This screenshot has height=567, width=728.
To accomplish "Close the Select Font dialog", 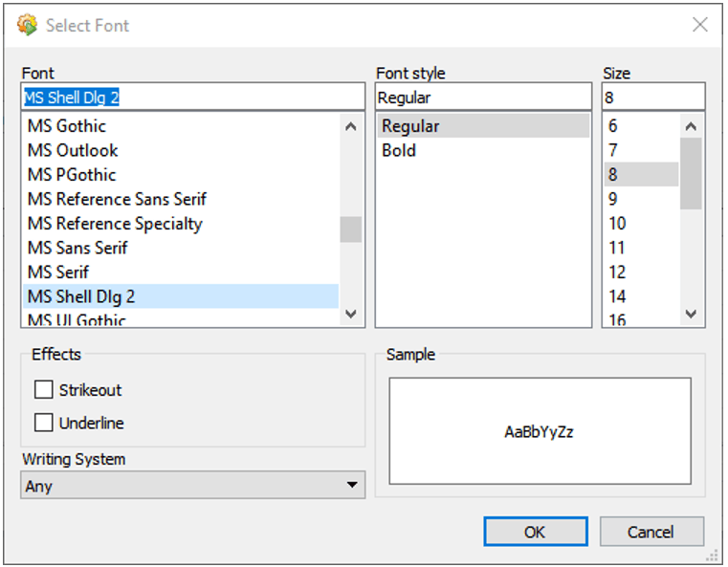I will pos(700,25).
